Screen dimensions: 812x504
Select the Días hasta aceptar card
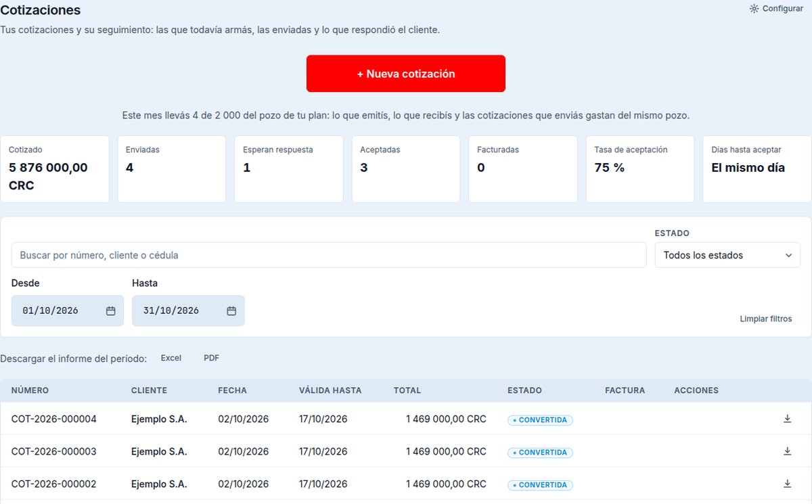pos(757,169)
